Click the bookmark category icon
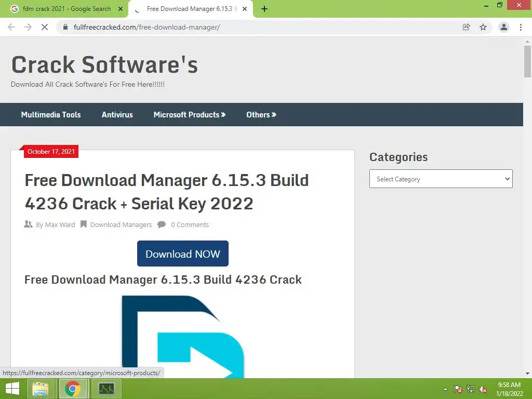Screen dimensions: 532x399 (84, 224)
